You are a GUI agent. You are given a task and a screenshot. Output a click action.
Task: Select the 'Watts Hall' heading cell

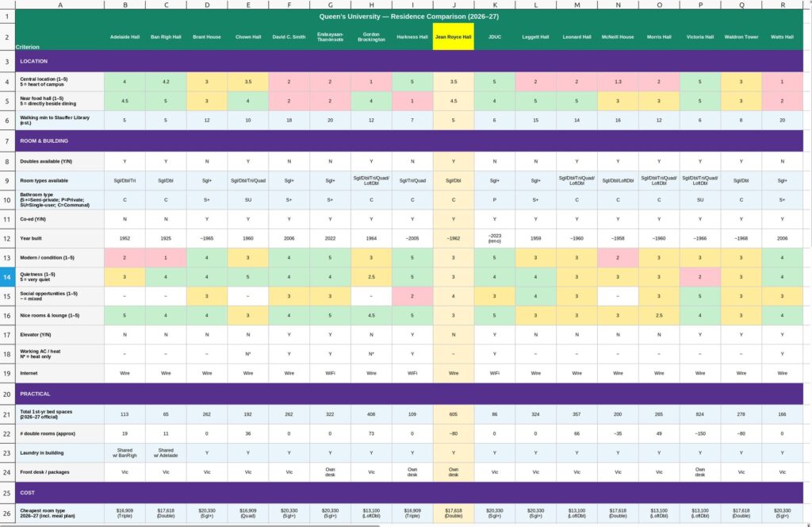(783, 37)
